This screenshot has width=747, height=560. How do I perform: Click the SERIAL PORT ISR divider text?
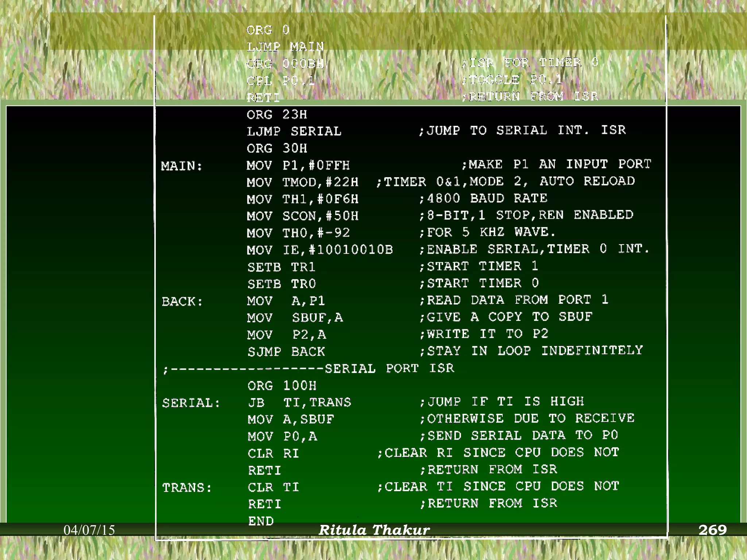389,368
